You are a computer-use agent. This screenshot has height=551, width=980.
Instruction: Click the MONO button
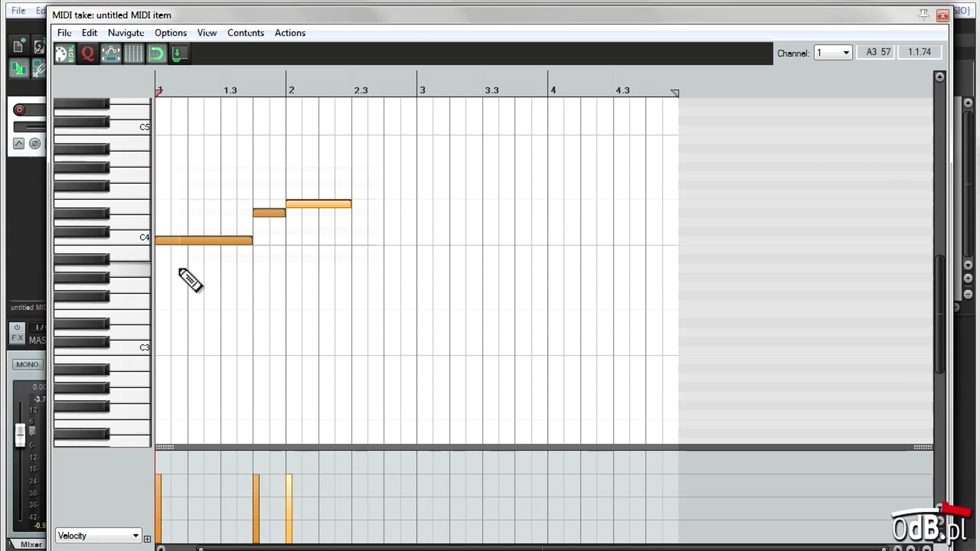(x=27, y=364)
